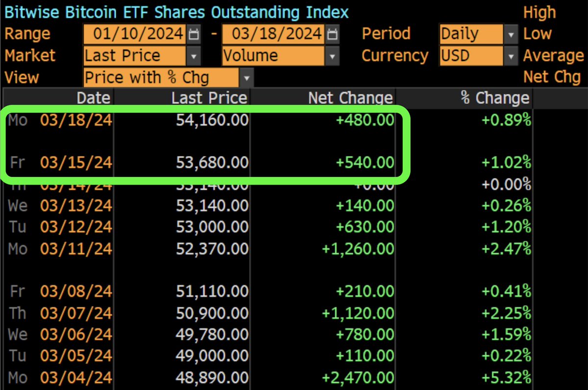Select the 03/11/24 date cell
This screenshot has width=588, height=390.
(76, 248)
